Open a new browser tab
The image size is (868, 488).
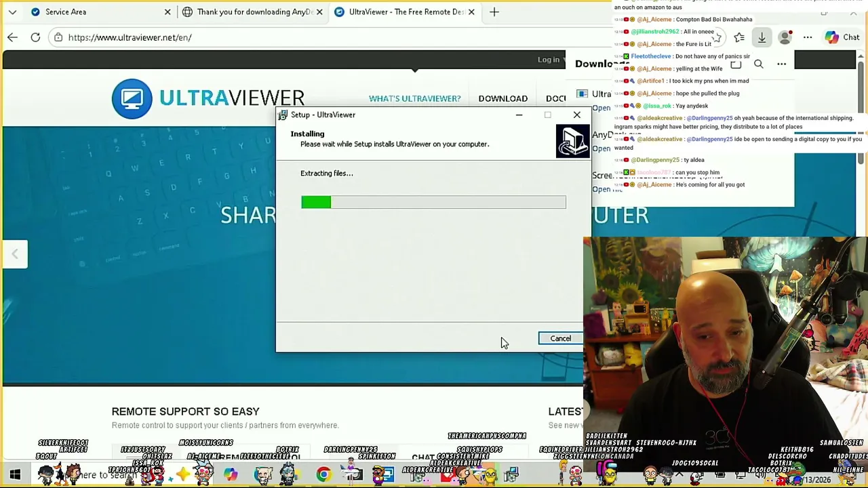click(494, 12)
